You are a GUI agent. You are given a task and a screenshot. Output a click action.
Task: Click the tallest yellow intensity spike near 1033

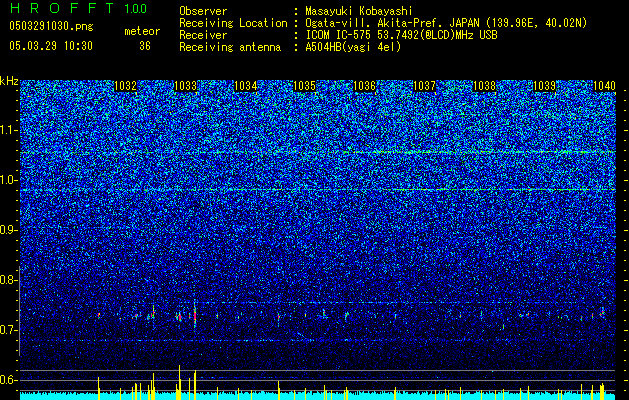click(x=179, y=382)
